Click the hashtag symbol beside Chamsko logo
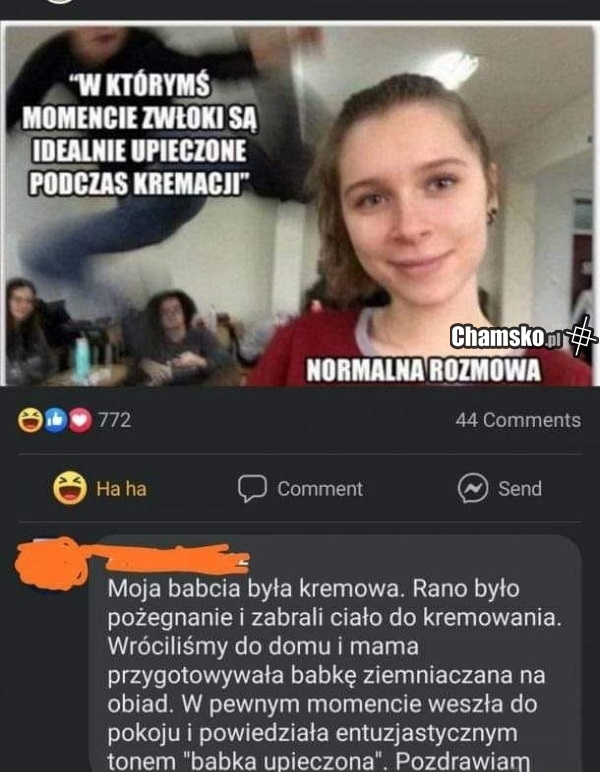The height and width of the screenshot is (772, 600). (x=581, y=336)
